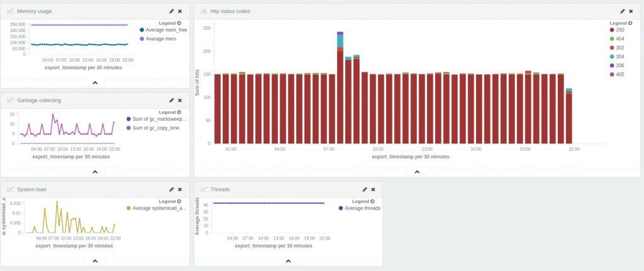Click the tallest bar in http status chart

click(x=340, y=94)
